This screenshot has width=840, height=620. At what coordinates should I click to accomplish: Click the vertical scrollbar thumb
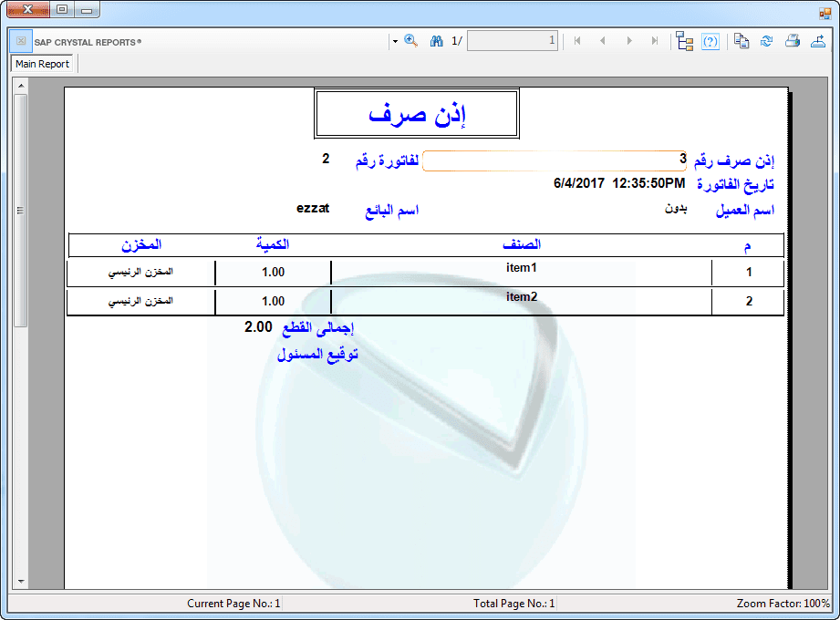point(20,211)
